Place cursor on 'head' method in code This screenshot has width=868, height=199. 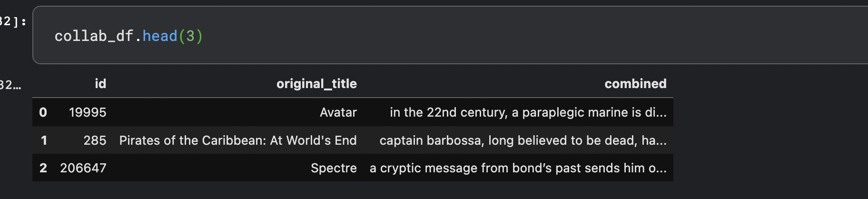point(160,36)
